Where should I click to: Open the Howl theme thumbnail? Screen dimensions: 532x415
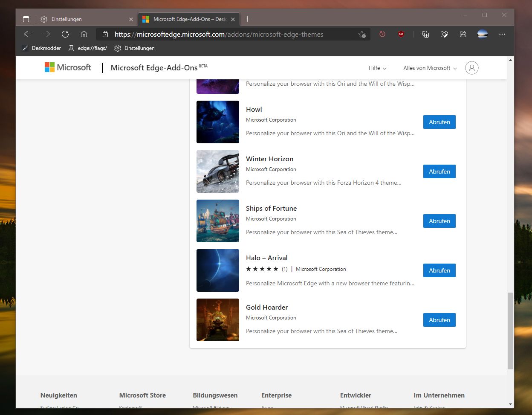(218, 122)
